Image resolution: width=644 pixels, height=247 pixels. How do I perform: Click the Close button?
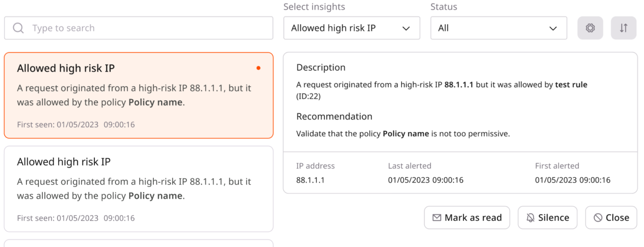611,218
